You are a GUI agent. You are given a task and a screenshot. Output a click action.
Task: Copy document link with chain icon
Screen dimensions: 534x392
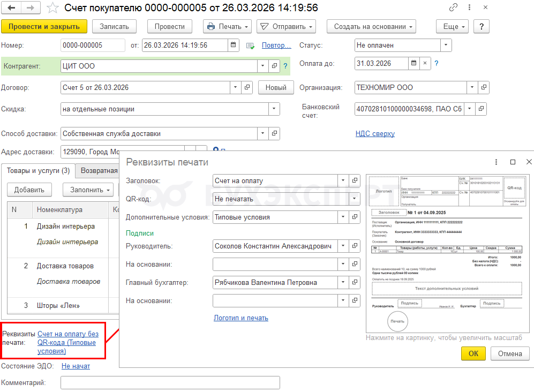454,8
